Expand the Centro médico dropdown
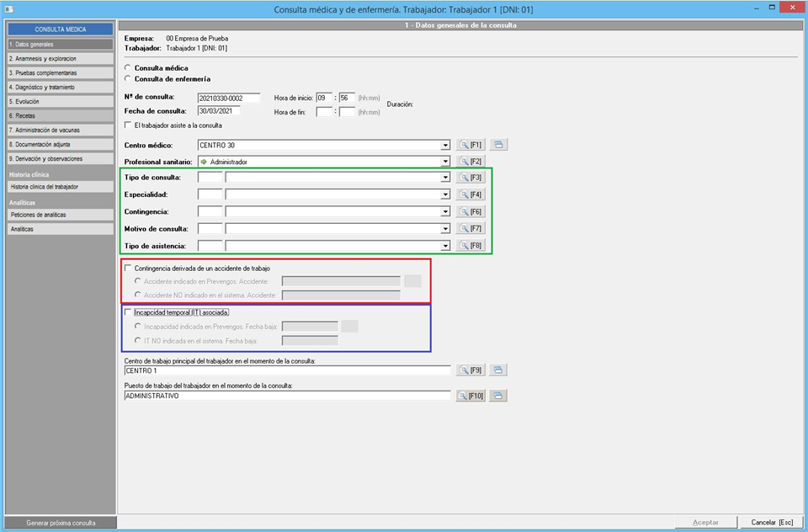This screenshot has width=808, height=532. click(444, 145)
